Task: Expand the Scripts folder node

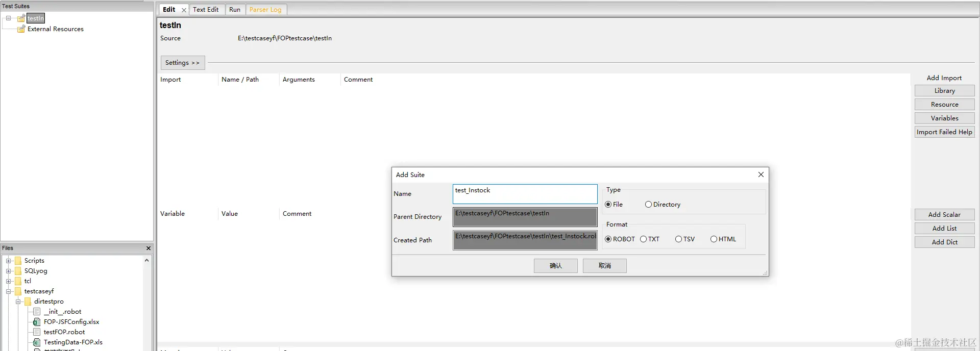Action: (x=8, y=261)
